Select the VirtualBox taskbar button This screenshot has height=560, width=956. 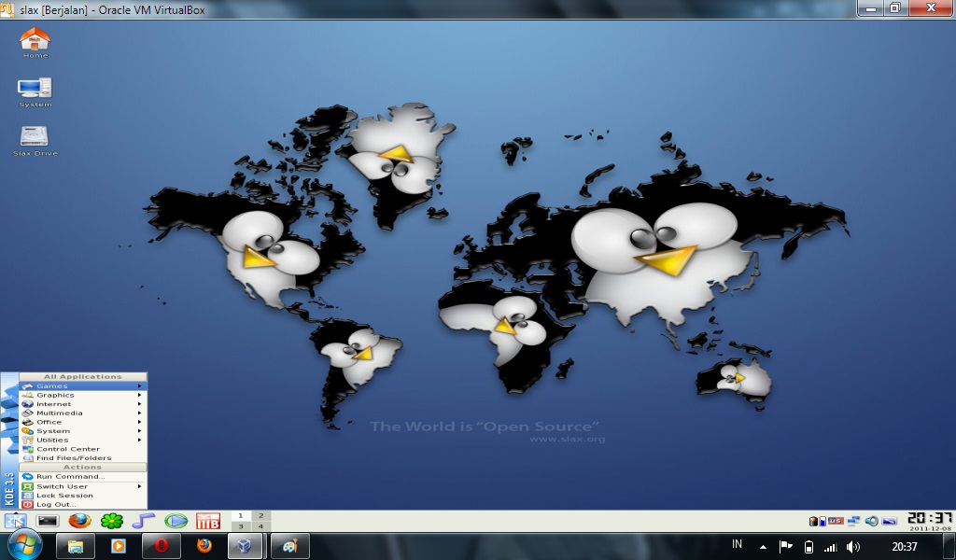pyautogui.click(x=246, y=546)
